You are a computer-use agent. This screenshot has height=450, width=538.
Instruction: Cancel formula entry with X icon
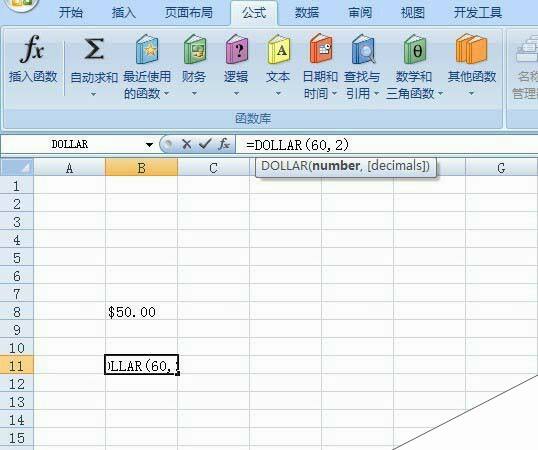(x=187, y=144)
